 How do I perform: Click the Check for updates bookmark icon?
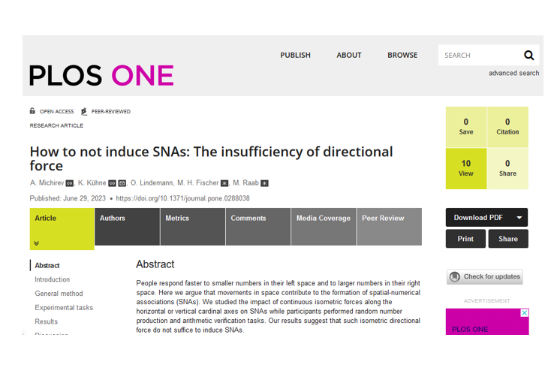coord(454,276)
